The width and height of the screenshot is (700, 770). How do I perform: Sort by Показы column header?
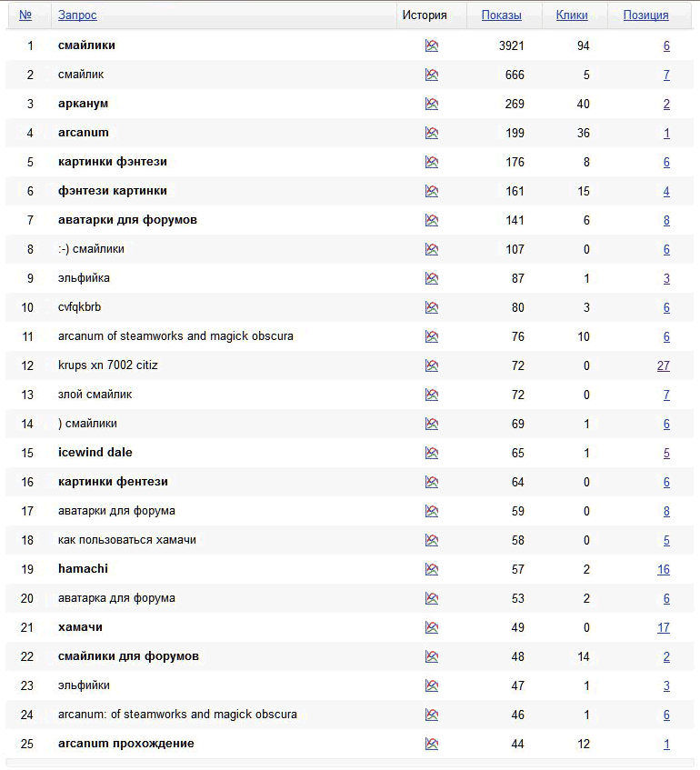(x=501, y=15)
